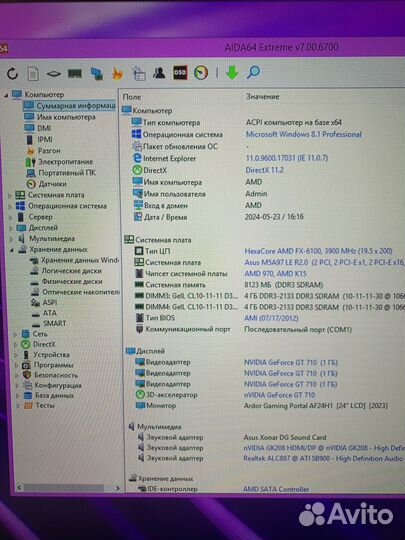Open Датчики sensors tree item
The image size is (405, 540).
click(52, 184)
